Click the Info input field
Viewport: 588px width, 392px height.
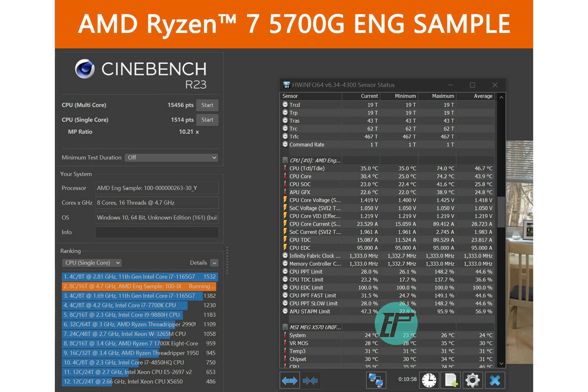[157, 232]
